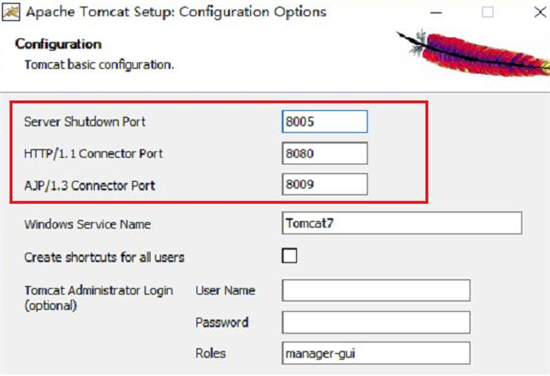The image size is (550, 376).
Task: Close the Tomcat Setup window
Action: (x=540, y=12)
